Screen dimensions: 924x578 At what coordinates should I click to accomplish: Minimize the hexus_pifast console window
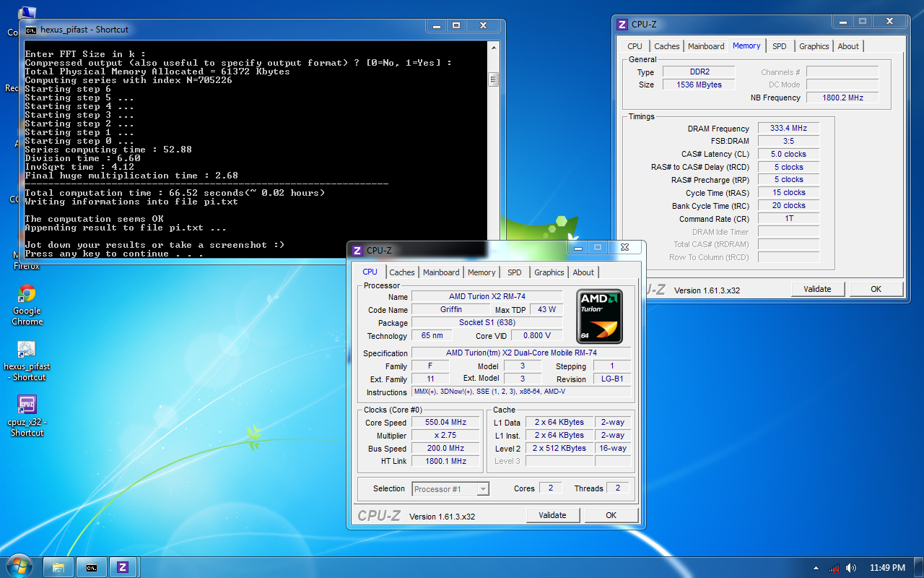pos(435,26)
